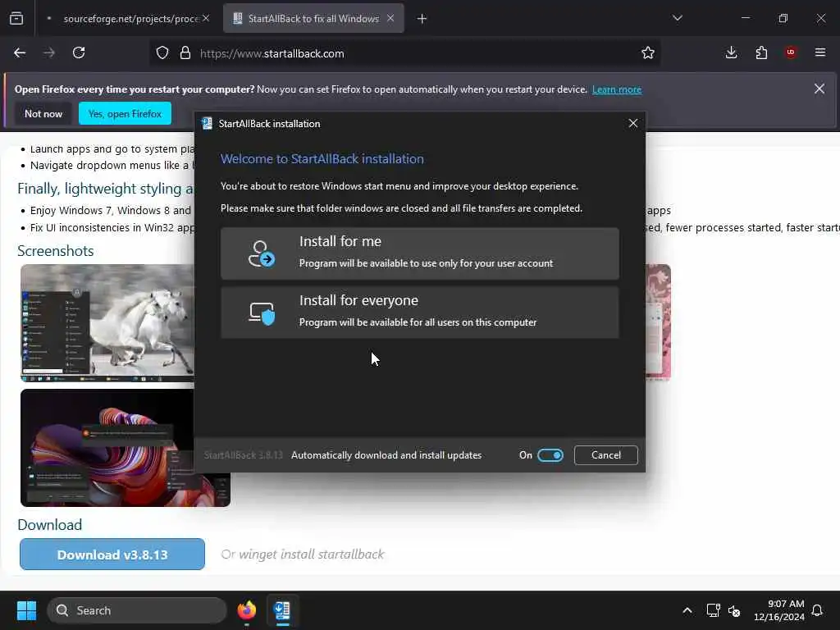Click the address bar URL

point(272,53)
